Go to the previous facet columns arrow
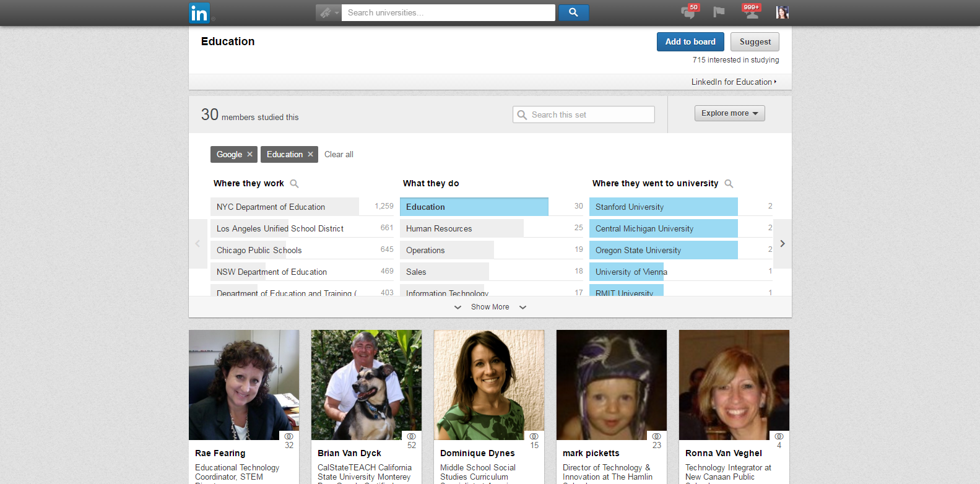Viewport: 980px width, 484px height. pyautogui.click(x=198, y=244)
